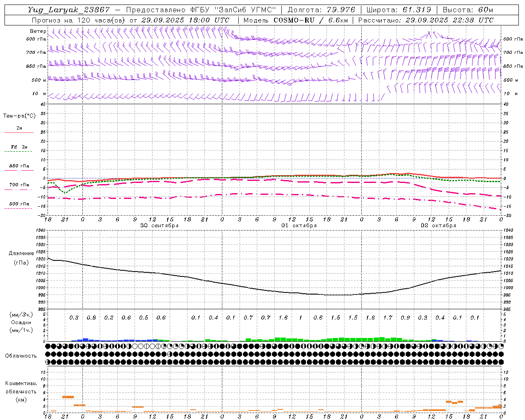This screenshot has width=525, height=420.
Task: Click the 0.8 precipitation value
Action: 91,317
